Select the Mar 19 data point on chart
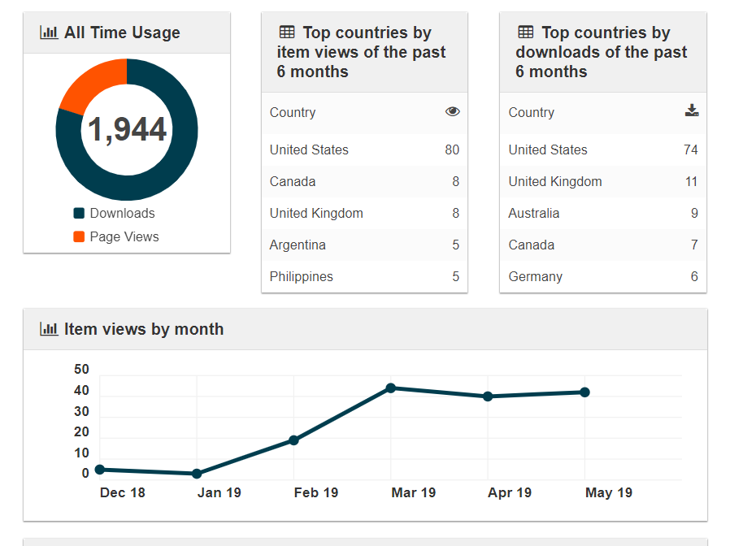756x546 pixels. 391,388
